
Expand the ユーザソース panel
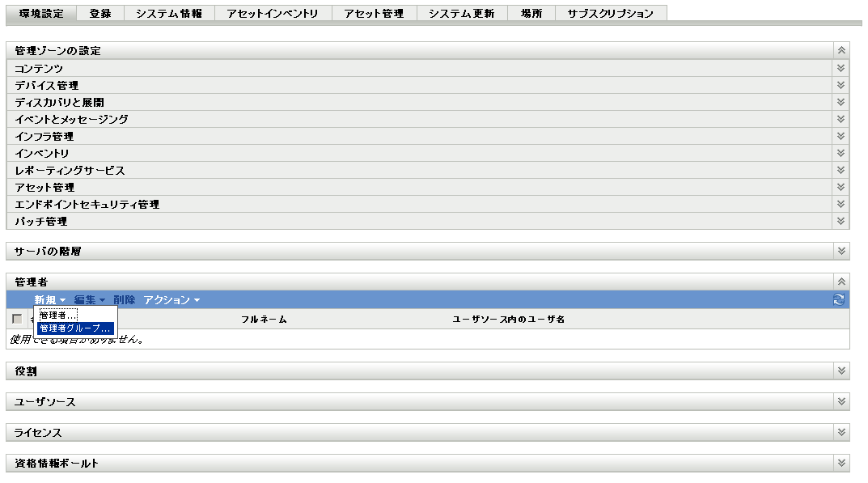click(840, 400)
